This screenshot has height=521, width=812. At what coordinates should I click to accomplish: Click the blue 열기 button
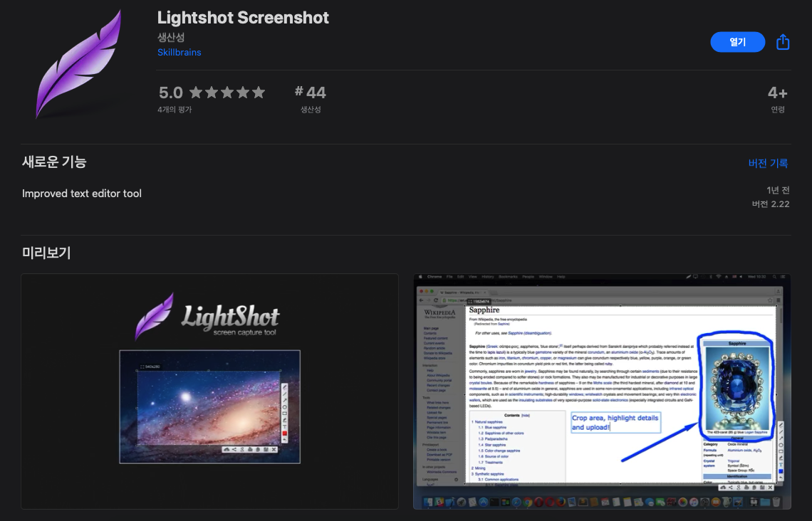coord(737,42)
